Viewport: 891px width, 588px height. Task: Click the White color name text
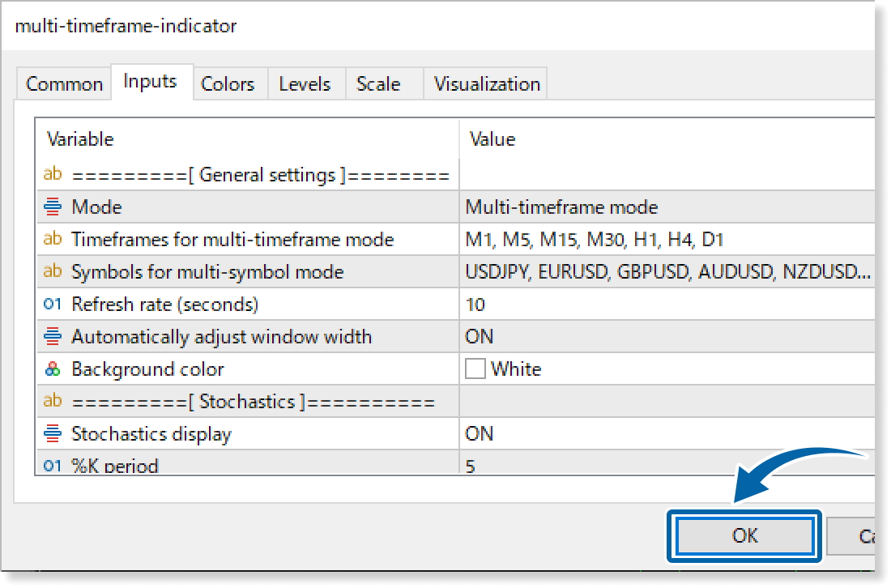516,369
